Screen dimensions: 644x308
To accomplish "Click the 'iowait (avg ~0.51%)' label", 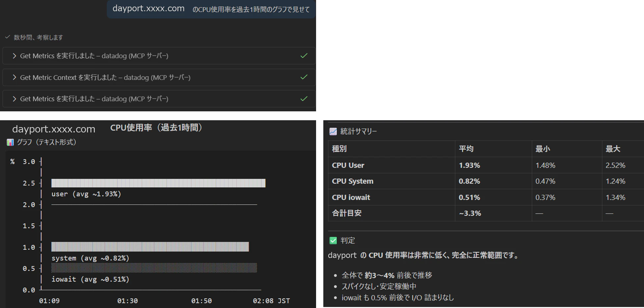I will click(90, 279).
